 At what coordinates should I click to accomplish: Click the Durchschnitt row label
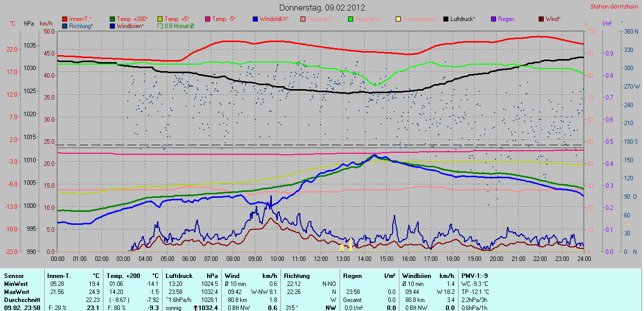tap(21, 300)
